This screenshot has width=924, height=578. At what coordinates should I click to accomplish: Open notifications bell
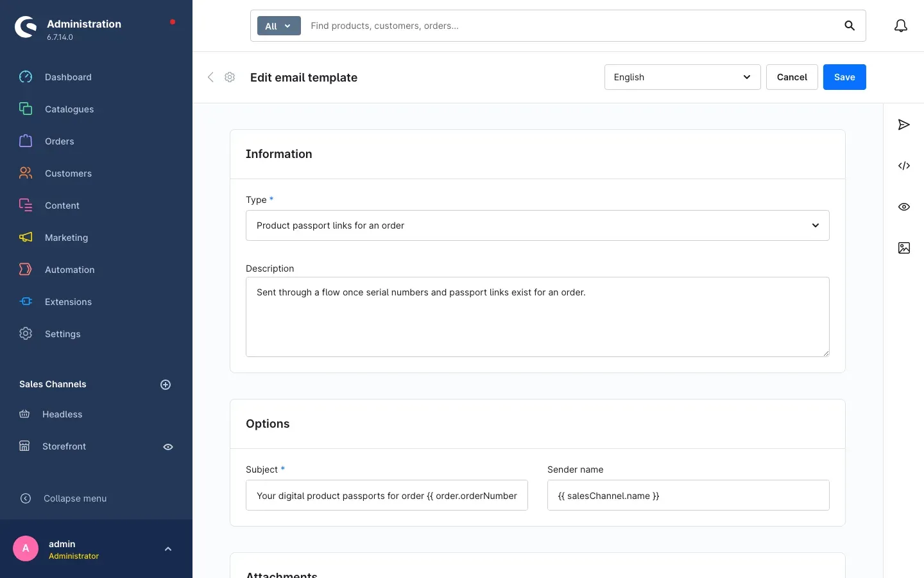click(901, 26)
